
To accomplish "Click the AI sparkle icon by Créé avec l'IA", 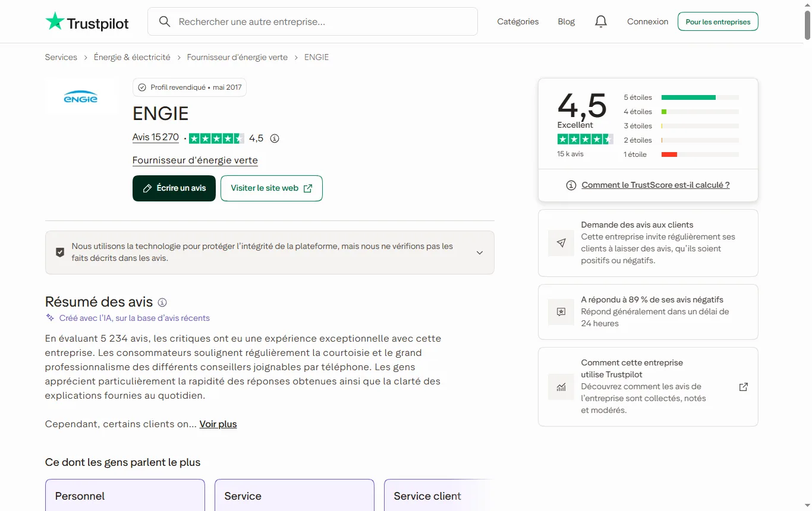I will click(x=51, y=318).
